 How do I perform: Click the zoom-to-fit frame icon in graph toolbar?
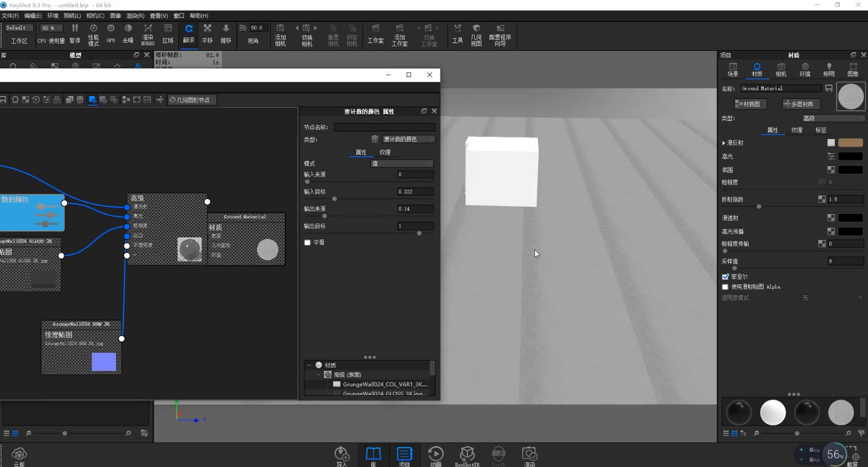point(136,100)
